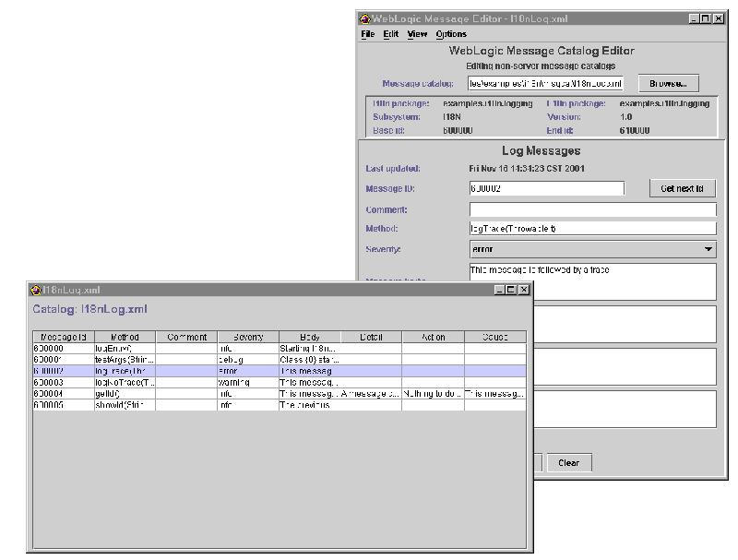Click the Clear button
Screen dimensions: 738x560
pos(569,462)
